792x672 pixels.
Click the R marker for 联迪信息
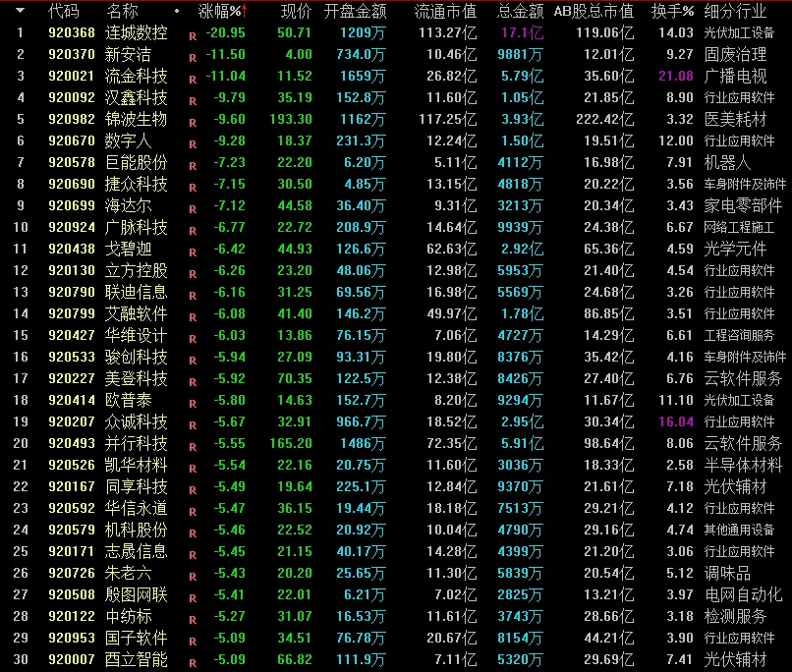[x=193, y=296]
